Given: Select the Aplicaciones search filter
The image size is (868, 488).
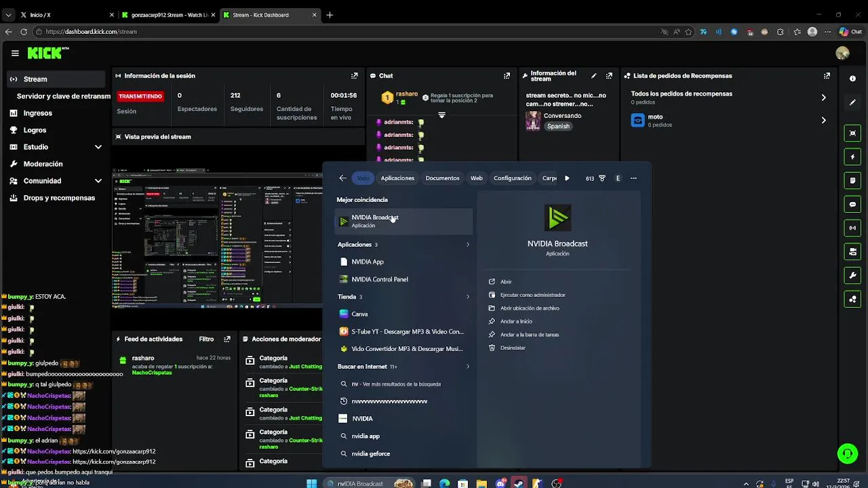Looking at the screenshot, I should (x=397, y=178).
